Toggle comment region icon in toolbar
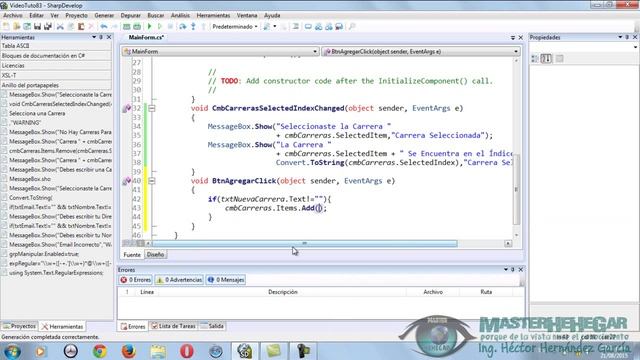640x360 pixels. pyautogui.click(x=296, y=27)
